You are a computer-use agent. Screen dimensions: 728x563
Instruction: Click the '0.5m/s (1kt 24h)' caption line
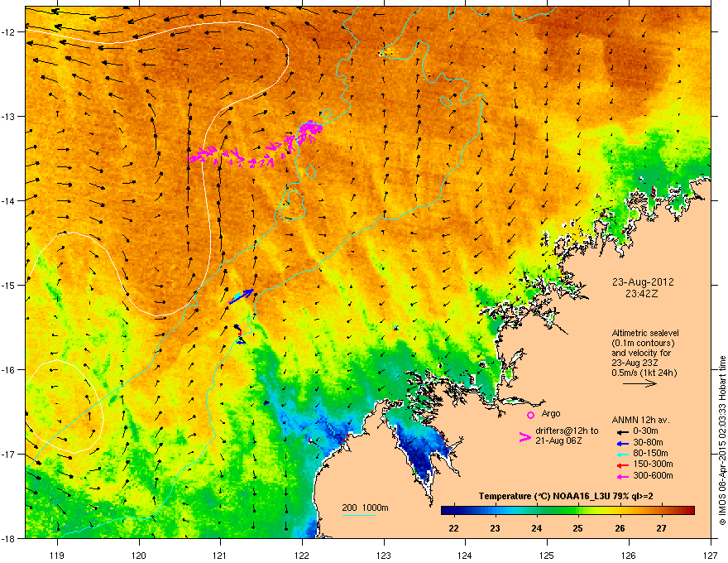(644, 373)
